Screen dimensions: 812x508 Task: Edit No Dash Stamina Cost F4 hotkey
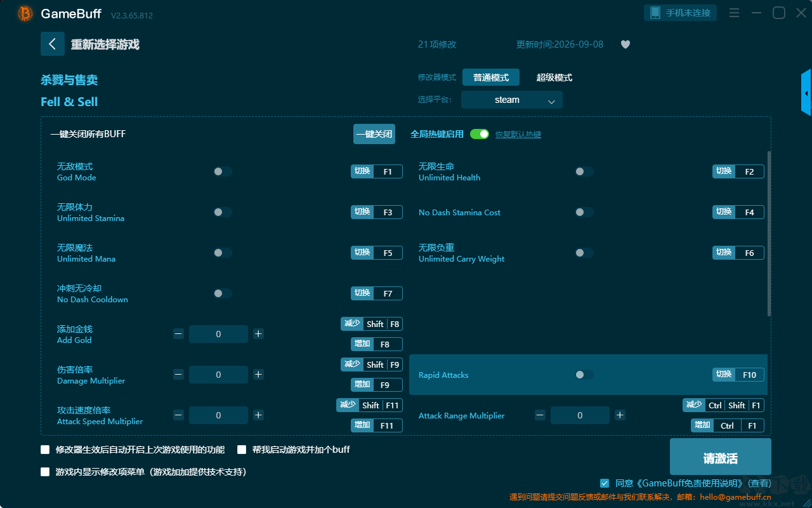(x=738, y=212)
